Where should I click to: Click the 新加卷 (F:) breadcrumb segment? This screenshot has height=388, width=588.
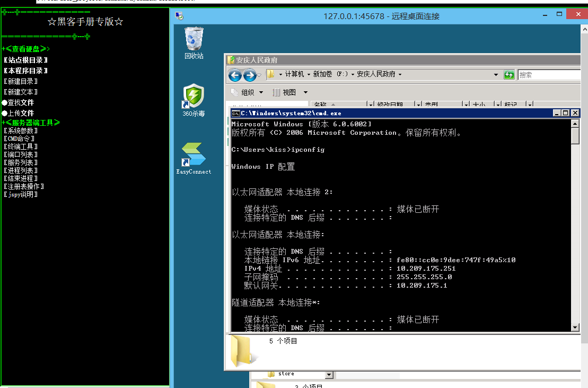point(330,74)
